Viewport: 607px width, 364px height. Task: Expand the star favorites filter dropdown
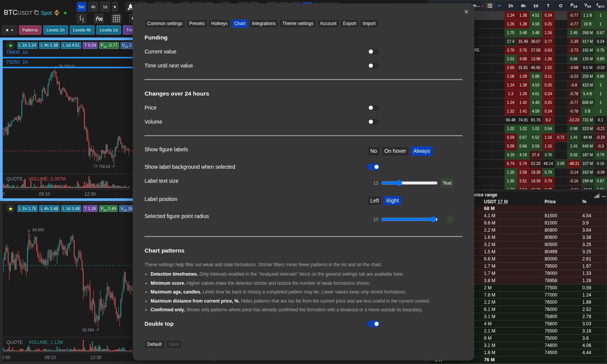click(x=9, y=30)
